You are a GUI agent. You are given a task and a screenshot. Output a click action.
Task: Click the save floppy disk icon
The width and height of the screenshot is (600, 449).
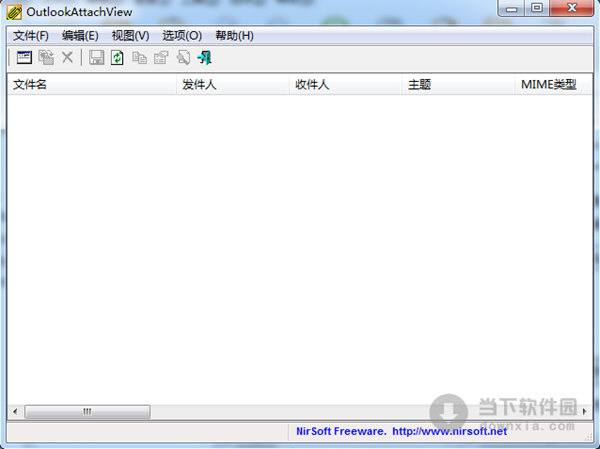[x=96, y=58]
